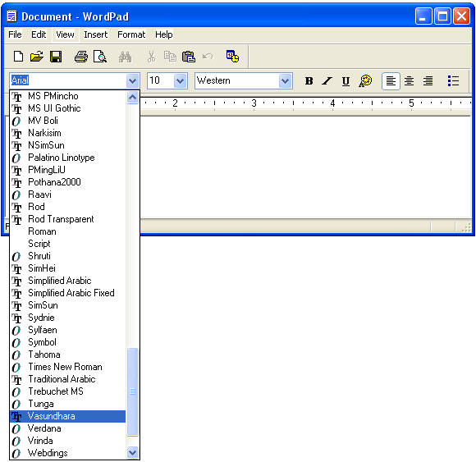Collapse the Arial font name dropdown arrow
The image size is (476, 462).
click(x=132, y=80)
